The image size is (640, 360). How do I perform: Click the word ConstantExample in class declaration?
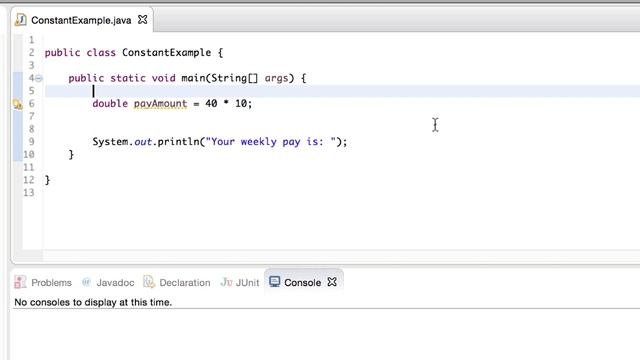[167, 53]
